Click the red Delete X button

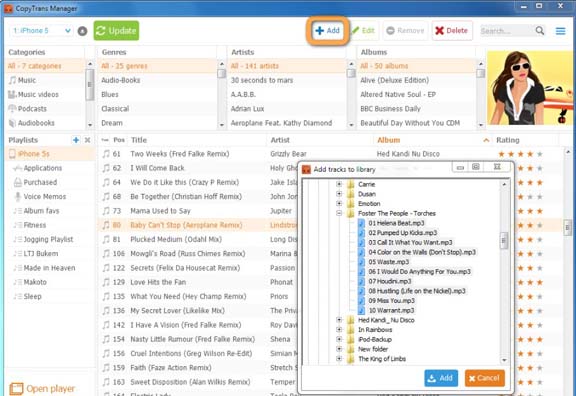click(452, 30)
